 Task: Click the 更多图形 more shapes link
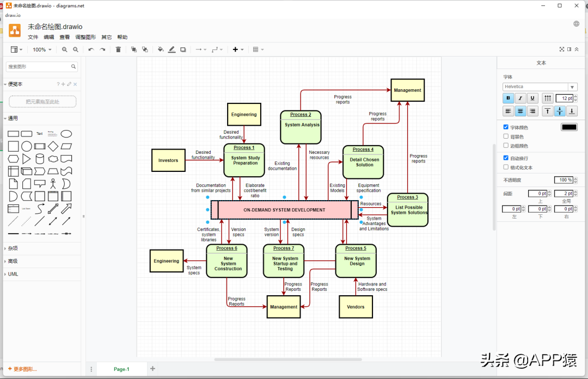[x=23, y=369]
